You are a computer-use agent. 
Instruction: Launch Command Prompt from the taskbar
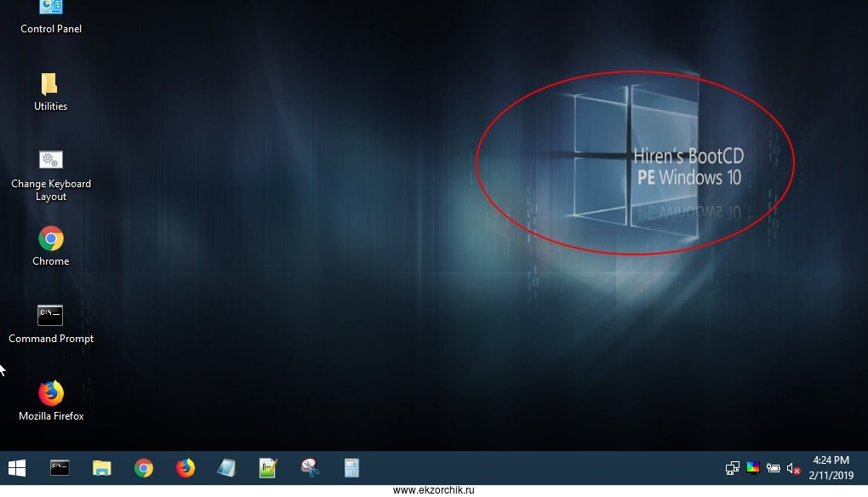60,468
